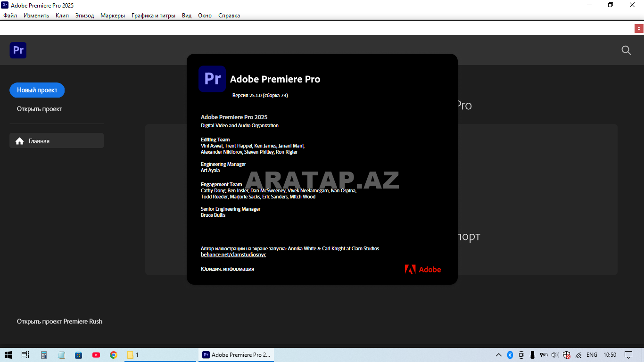Show hidden tray icons chevron
This screenshot has height=362, width=644.
pos(499,355)
